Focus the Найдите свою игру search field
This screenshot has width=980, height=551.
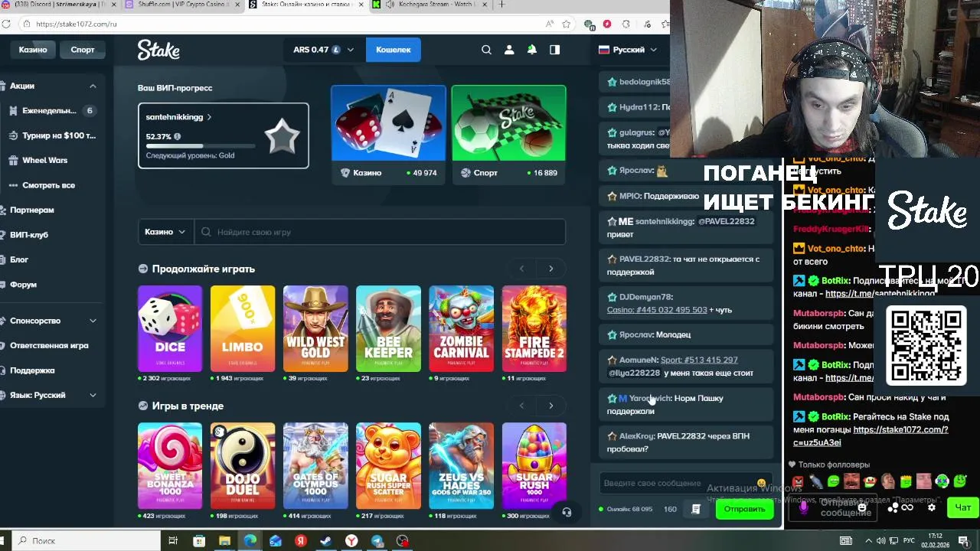click(x=381, y=232)
